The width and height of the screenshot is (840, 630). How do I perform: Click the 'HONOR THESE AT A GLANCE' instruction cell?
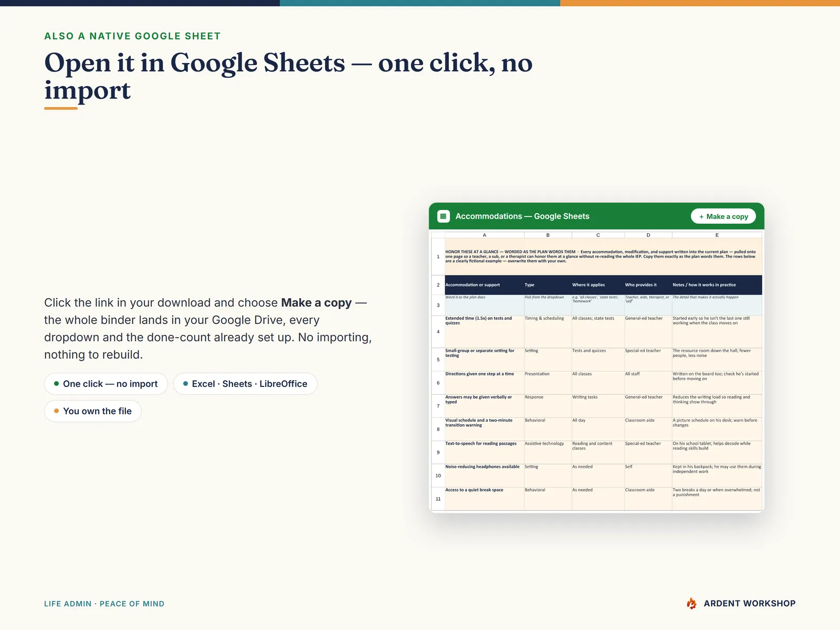pyautogui.click(x=603, y=257)
